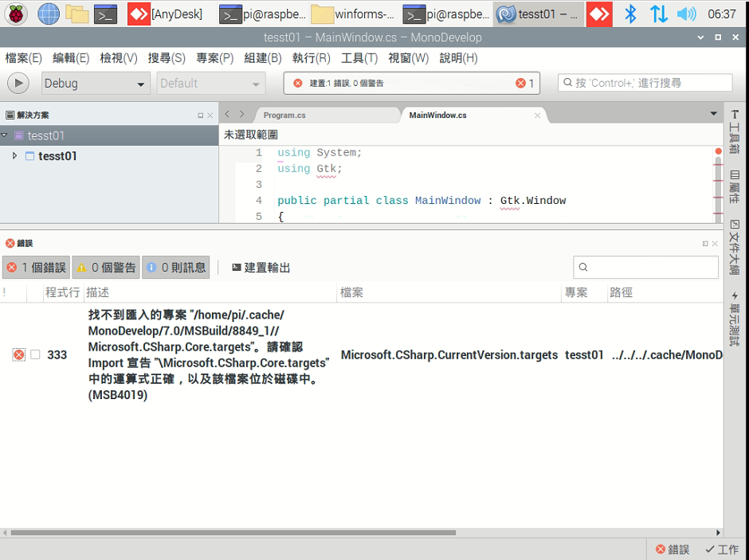Image resolution: width=749 pixels, height=560 pixels.
Task: Open the Default runtime dropdown
Action: coord(211,83)
